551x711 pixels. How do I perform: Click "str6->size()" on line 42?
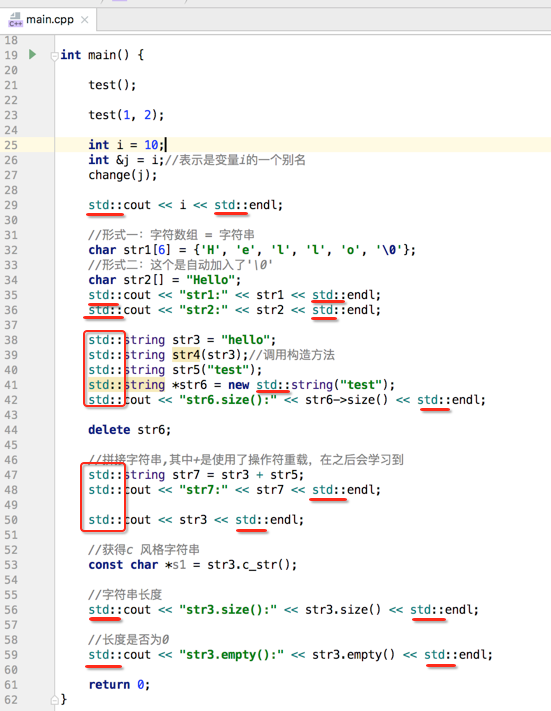click(x=346, y=400)
